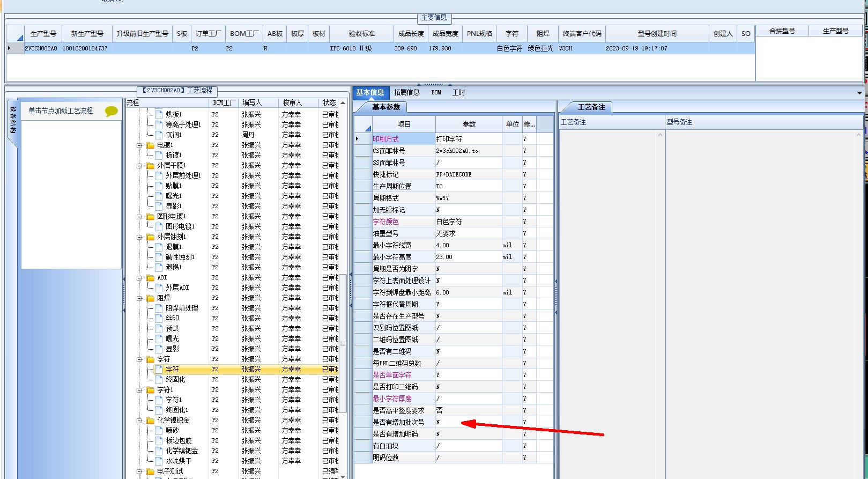This screenshot has width=868, height=479.
Task: Click the 合拼型号 column header
Action: click(x=782, y=31)
